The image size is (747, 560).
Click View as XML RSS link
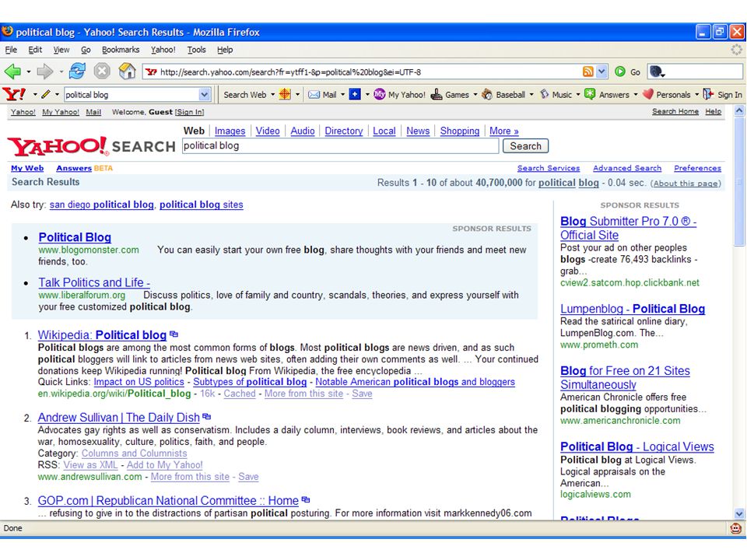point(90,465)
